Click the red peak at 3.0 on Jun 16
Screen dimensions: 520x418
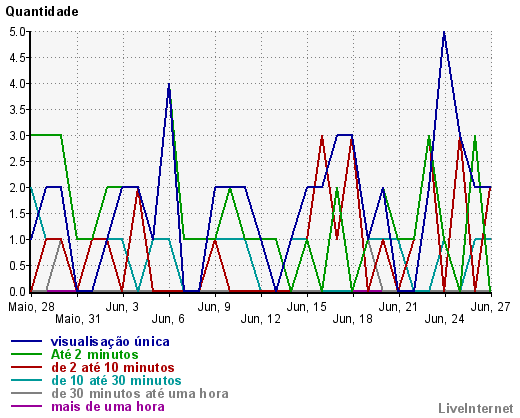click(x=322, y=137)
